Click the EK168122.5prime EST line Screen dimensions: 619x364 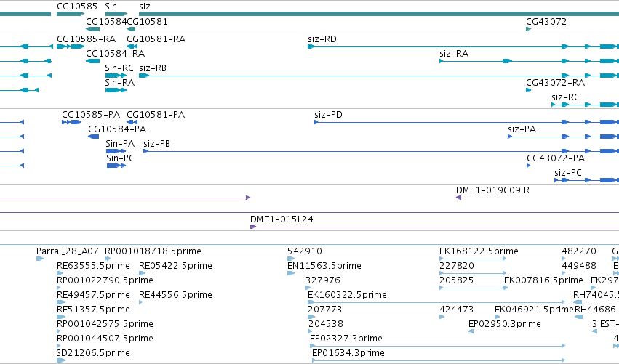coord(473,259)
